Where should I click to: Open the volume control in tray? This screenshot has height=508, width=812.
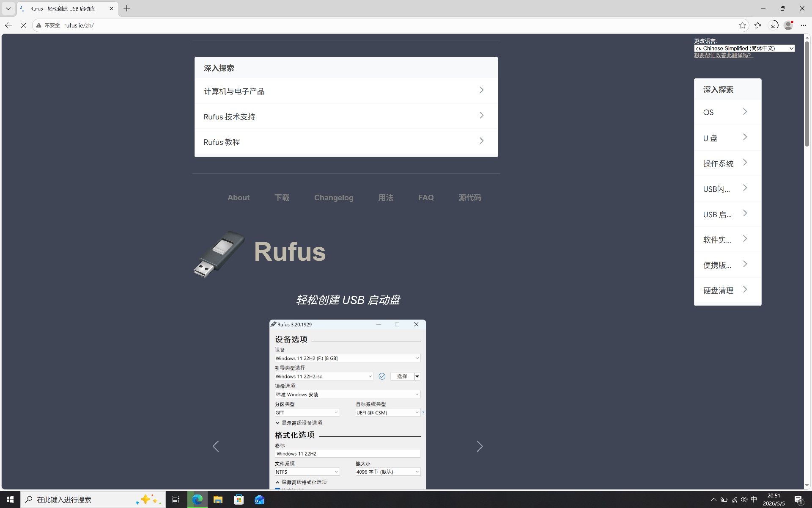[744, 500]
